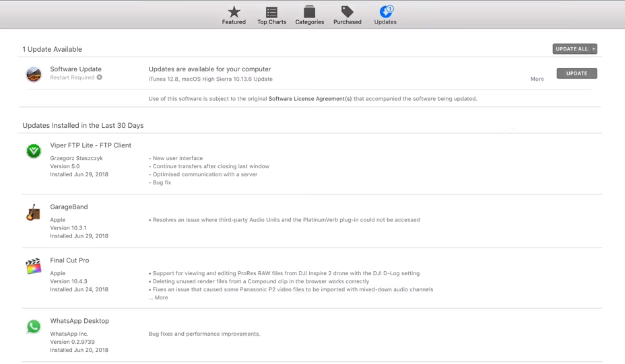625x364 pixels.
Task: Click 'Version 10.4.3' under Final Cut Pro
Action: 69,281
